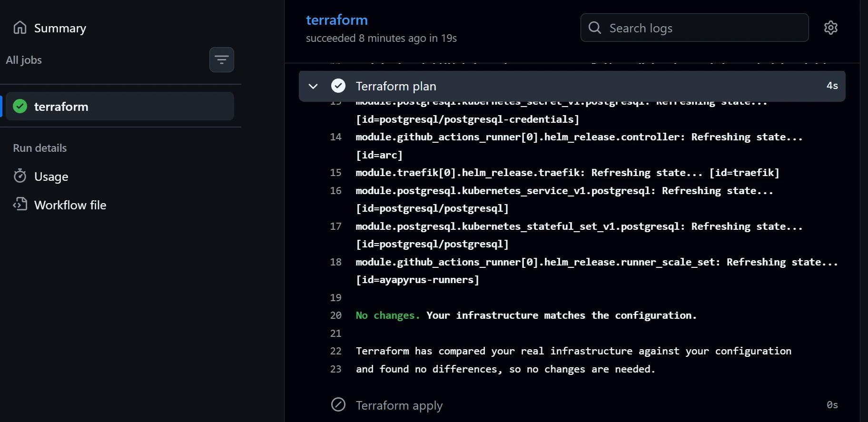Select log line number 17

tap(336, 226)
